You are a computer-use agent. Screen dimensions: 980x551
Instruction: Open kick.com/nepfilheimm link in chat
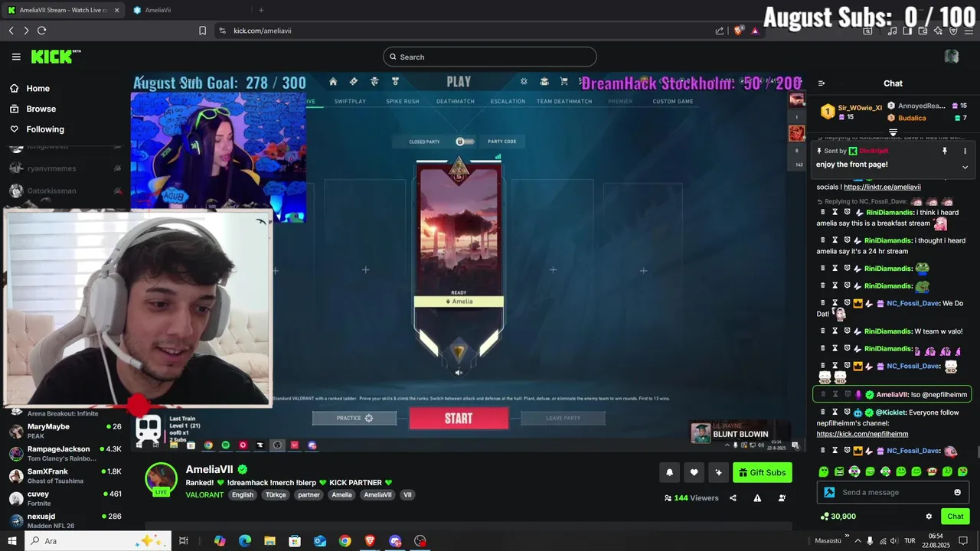[x=862, y=434]
